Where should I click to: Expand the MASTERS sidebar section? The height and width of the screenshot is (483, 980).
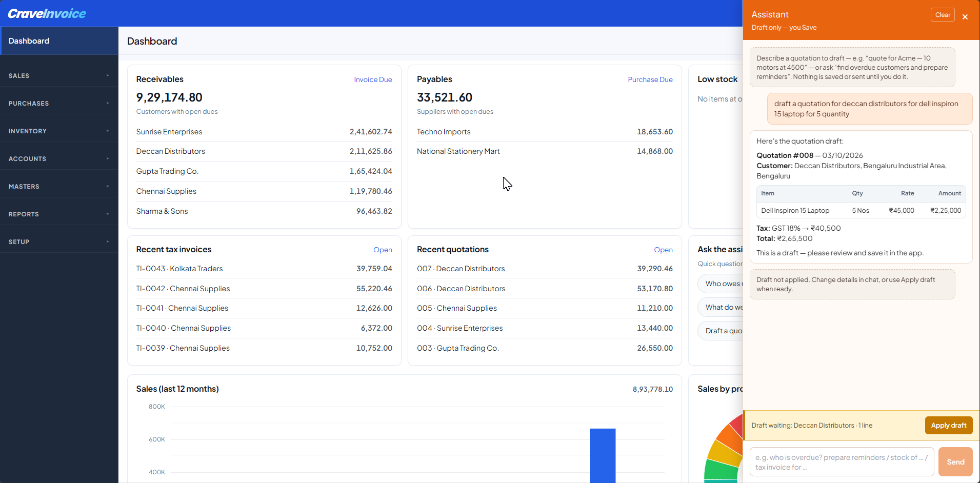point(59,186)
